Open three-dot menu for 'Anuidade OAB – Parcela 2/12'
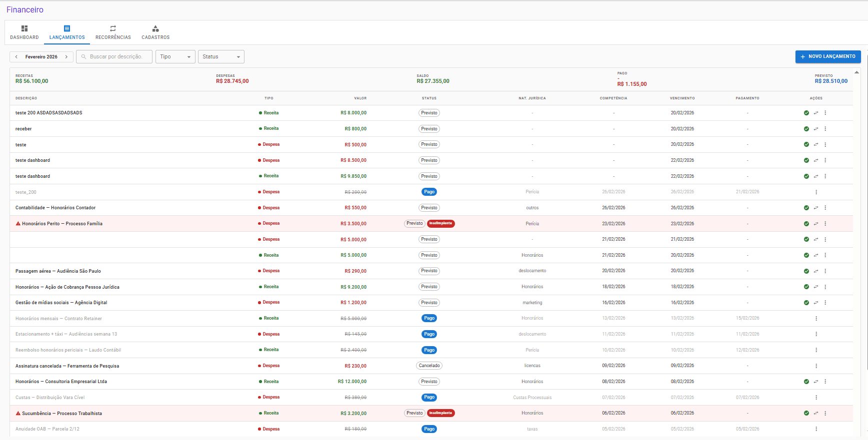868x440 pixels. point(816,429)
